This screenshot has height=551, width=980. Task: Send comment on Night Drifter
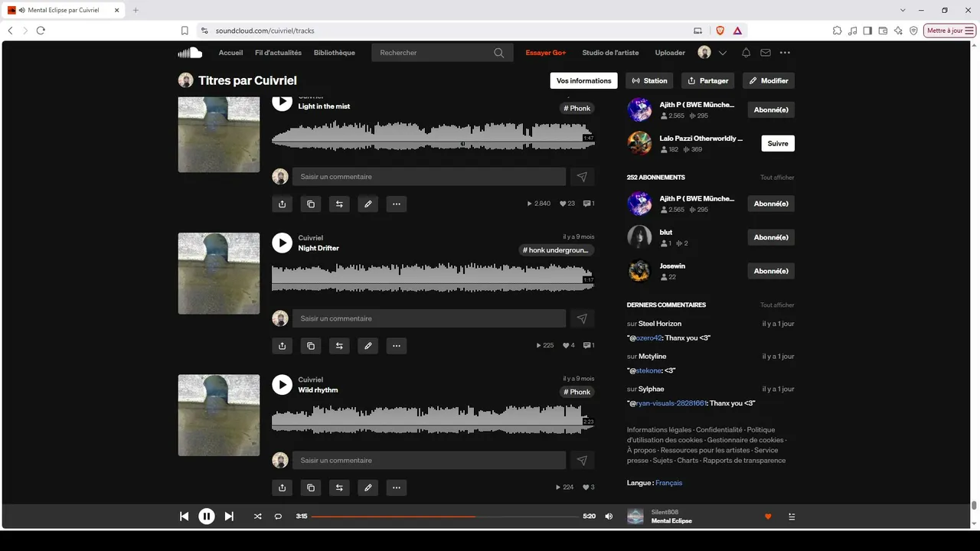click(582, 318)
